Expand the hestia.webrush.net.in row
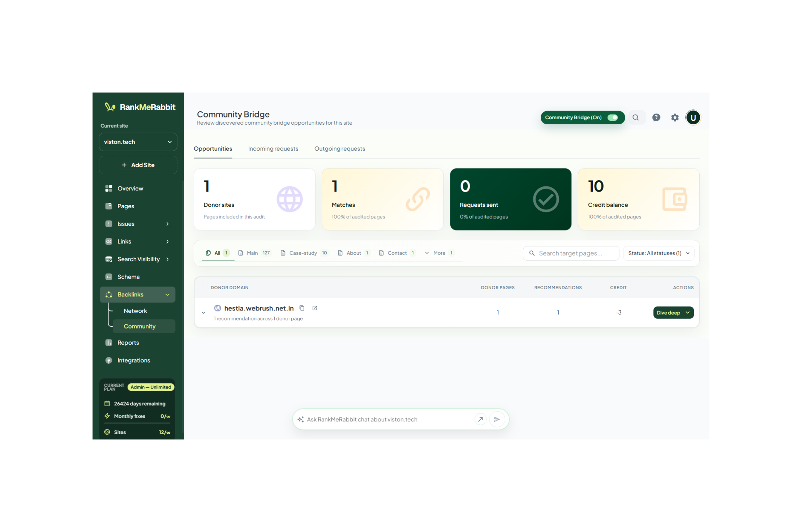The image size is (802, 532). [x=203, y=313]
